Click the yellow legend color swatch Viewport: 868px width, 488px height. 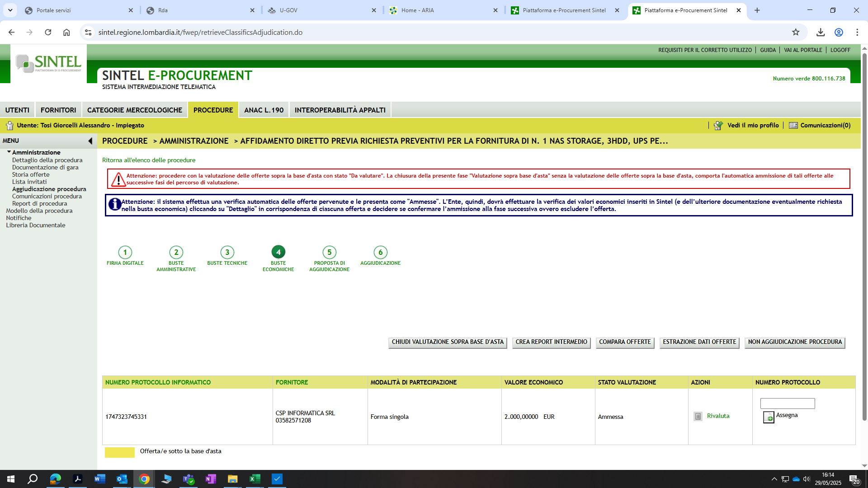click(x=119, y=452)
